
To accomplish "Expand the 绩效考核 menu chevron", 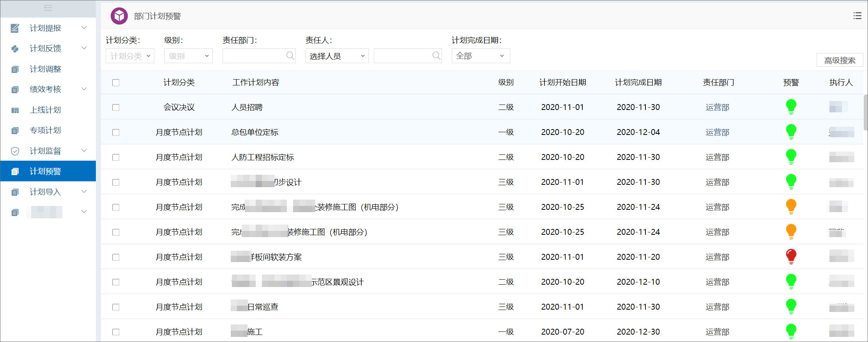I will click(84, 89).
